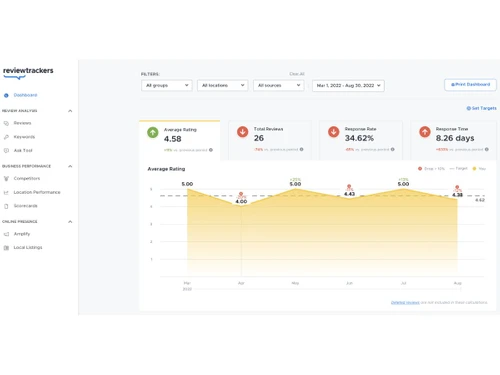Click the Average Rating chart title
Screen dimensions: 500x375
166,169
